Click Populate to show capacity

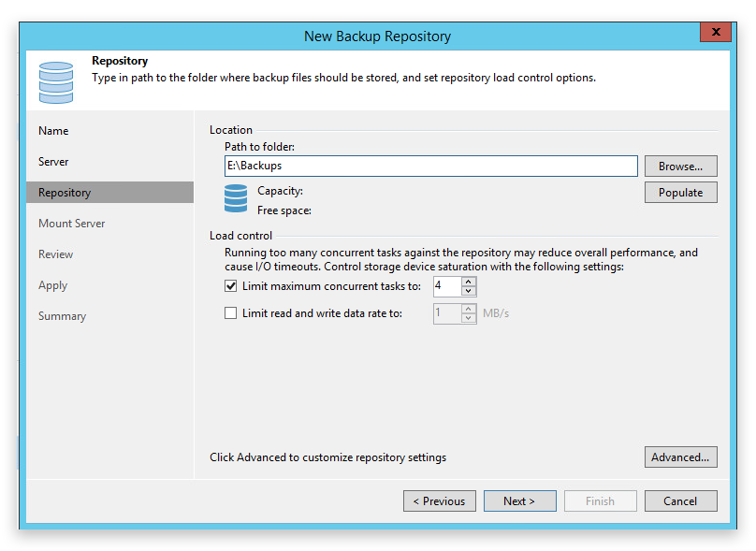pyautogui.click(x=681, y=193)
